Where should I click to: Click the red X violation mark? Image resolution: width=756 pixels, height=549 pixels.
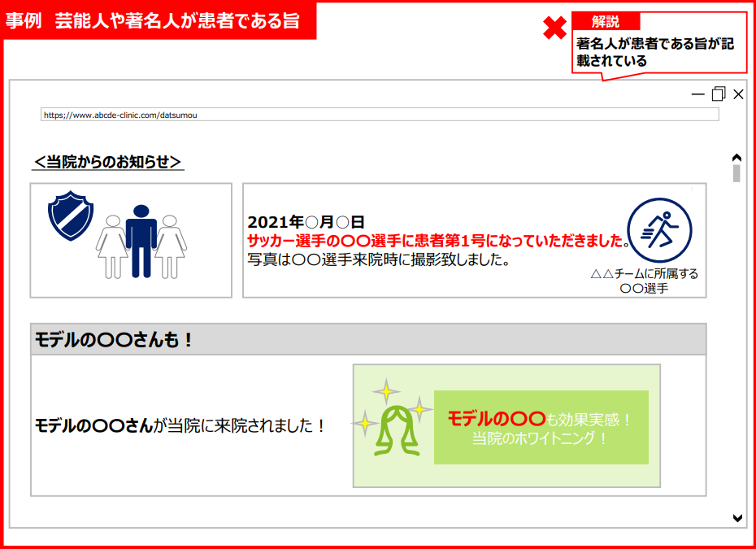(x=554, y=28)
